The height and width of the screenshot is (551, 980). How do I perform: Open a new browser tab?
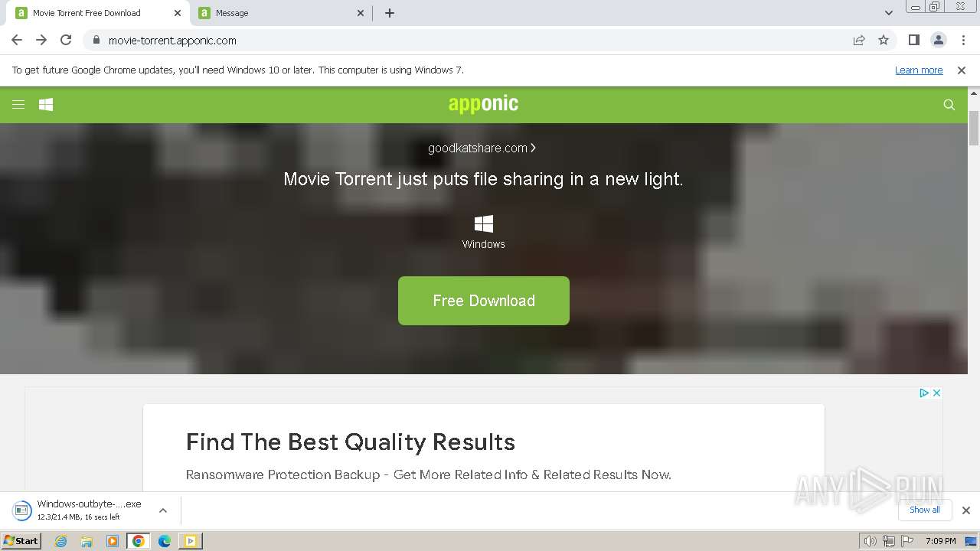point(390,13)
